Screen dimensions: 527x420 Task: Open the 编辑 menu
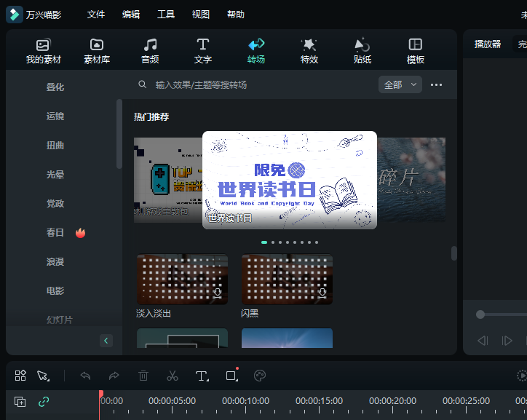tap(131, 15)
